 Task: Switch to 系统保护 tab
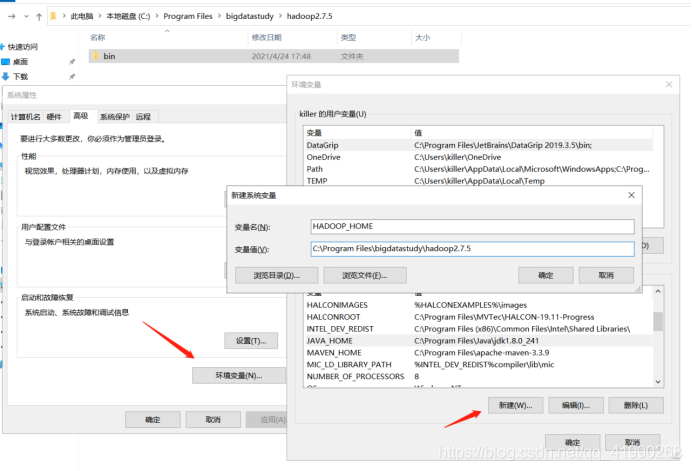(x=115, y=117)
